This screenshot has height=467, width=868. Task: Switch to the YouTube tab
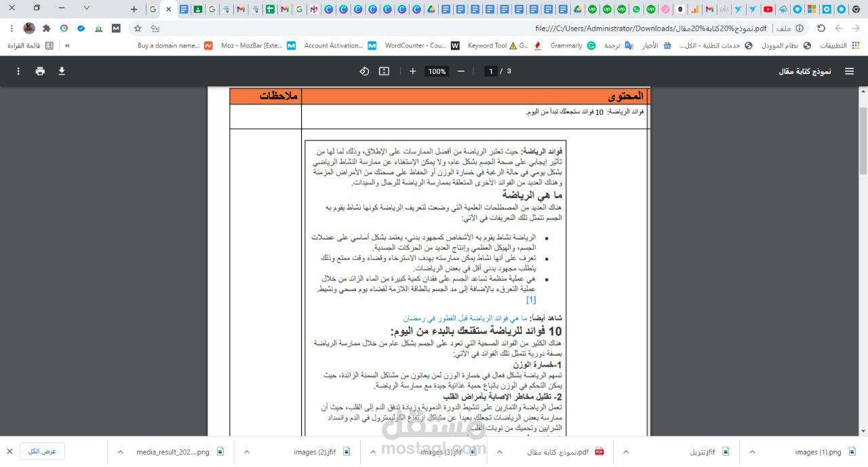[x=768, y=9]
